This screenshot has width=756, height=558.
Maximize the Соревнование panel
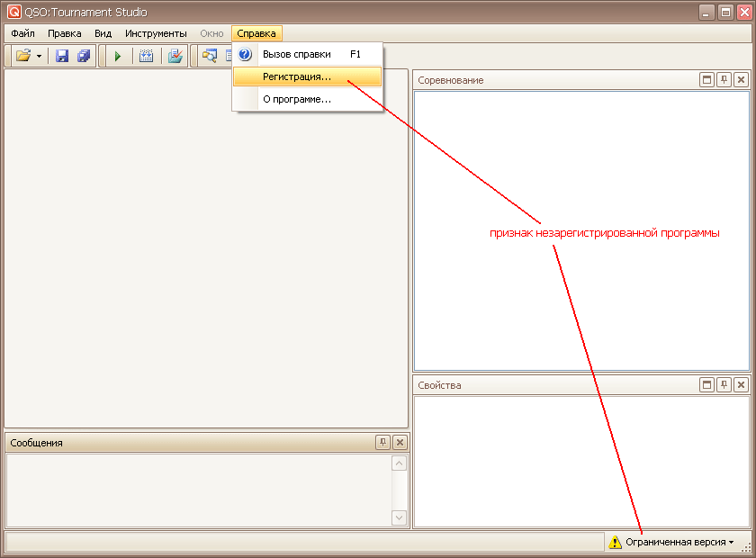point(707,80)
